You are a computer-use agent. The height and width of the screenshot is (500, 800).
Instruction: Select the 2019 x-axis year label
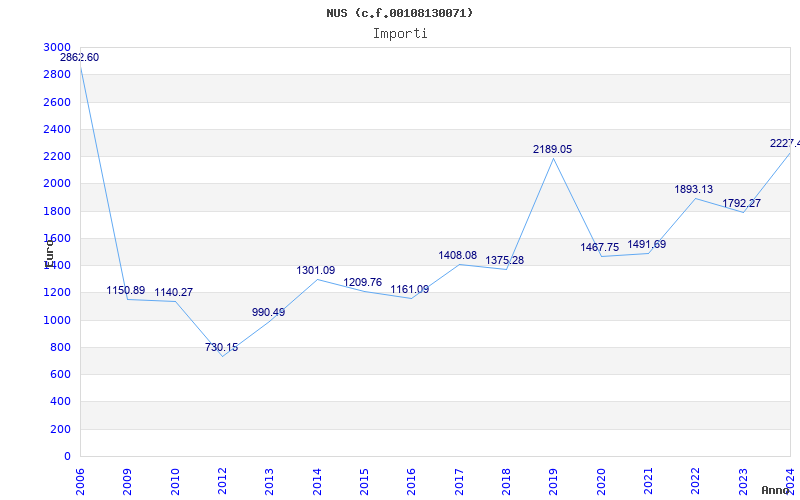click(x=554, y=482)
